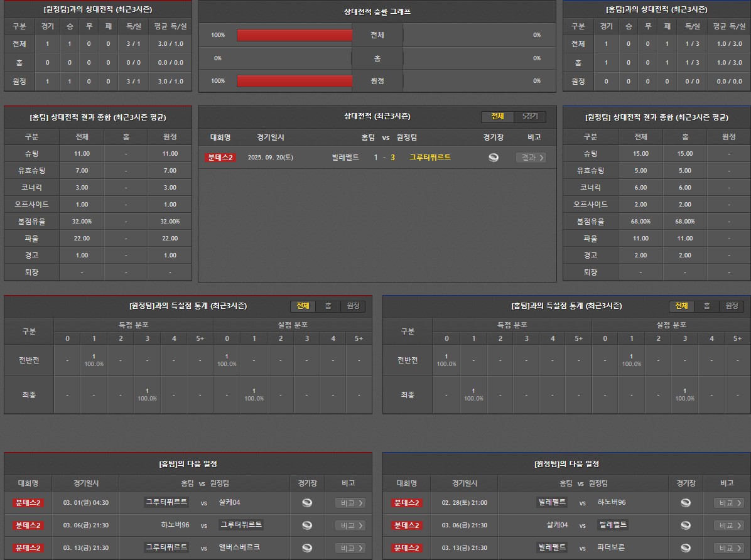Select 원정 tab in right 득실점 통계
This screenshot has height=560, width=751.
click(x=732, y=306)
